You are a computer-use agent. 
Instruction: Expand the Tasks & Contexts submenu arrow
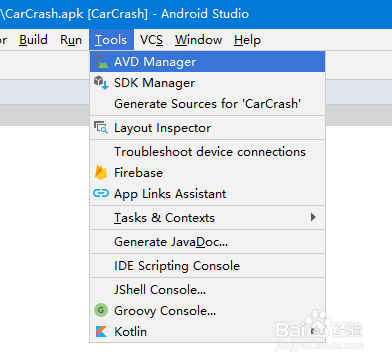[313, 217]
